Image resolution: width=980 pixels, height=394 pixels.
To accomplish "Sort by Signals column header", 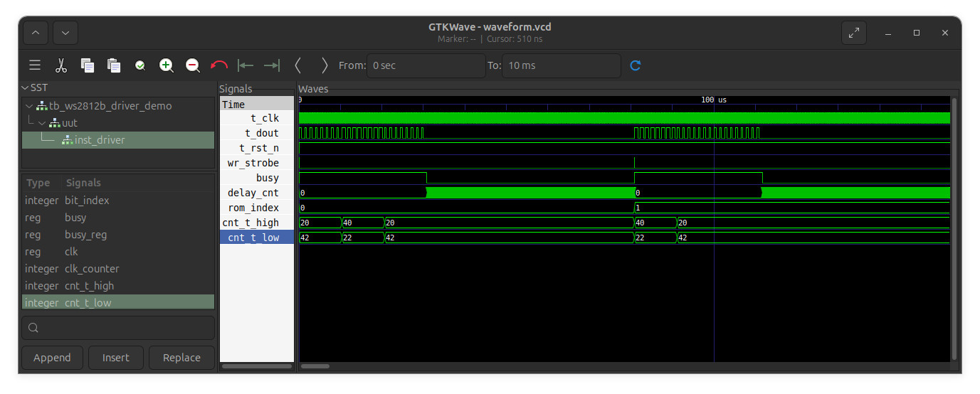I will point(83,183).
